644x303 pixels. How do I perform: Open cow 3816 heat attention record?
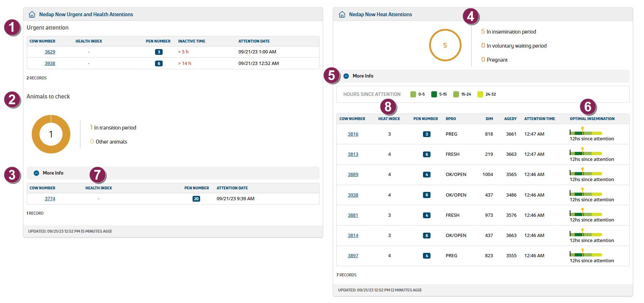(x=353, y=134)
